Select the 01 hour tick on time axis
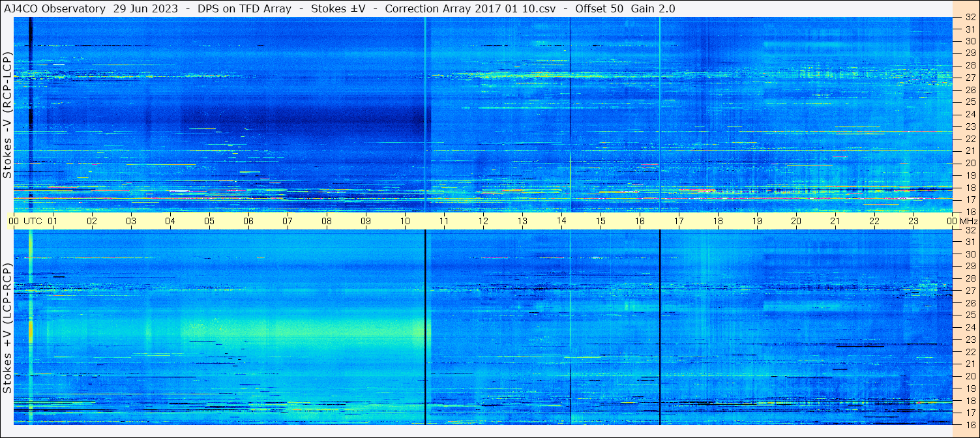 [x=53, y=221]
